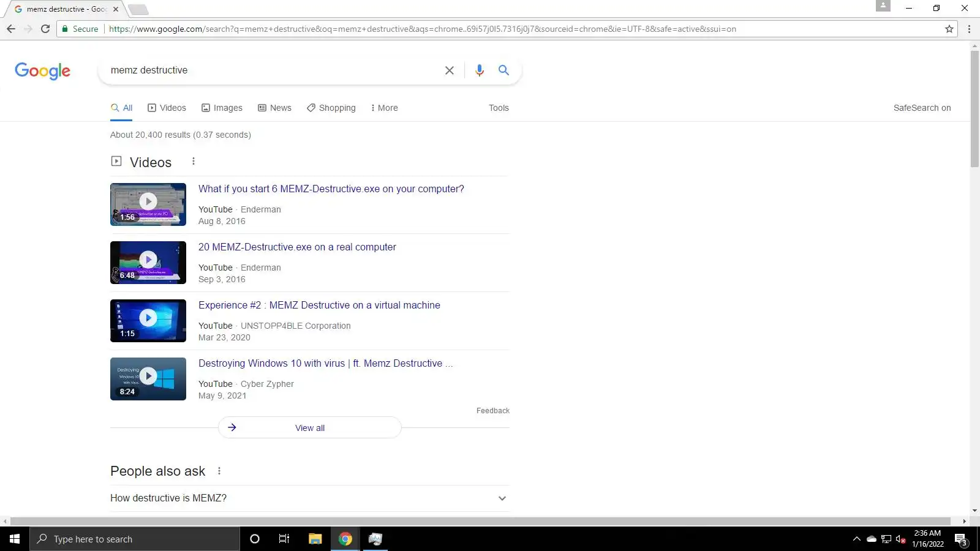Image resolution: width=980 pixels, height=551 pixels.
Task: Click the scroll-down arrow of the page scrollbar
Action: click(x=974, y=511)
